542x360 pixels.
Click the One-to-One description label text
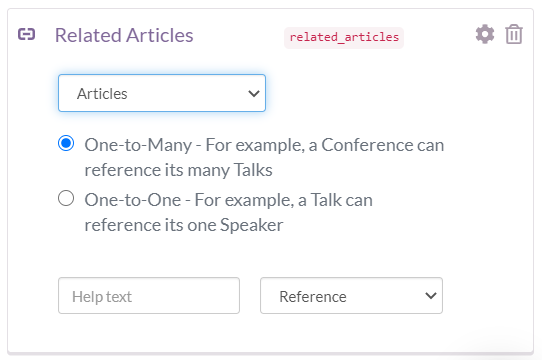pos(228,212)
